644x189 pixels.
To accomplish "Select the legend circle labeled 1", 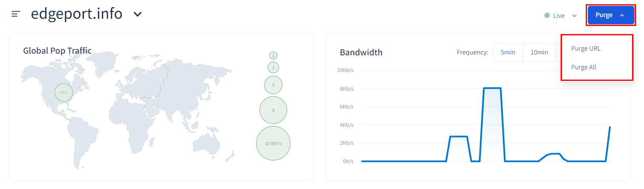I will click(x=273, y=55).
